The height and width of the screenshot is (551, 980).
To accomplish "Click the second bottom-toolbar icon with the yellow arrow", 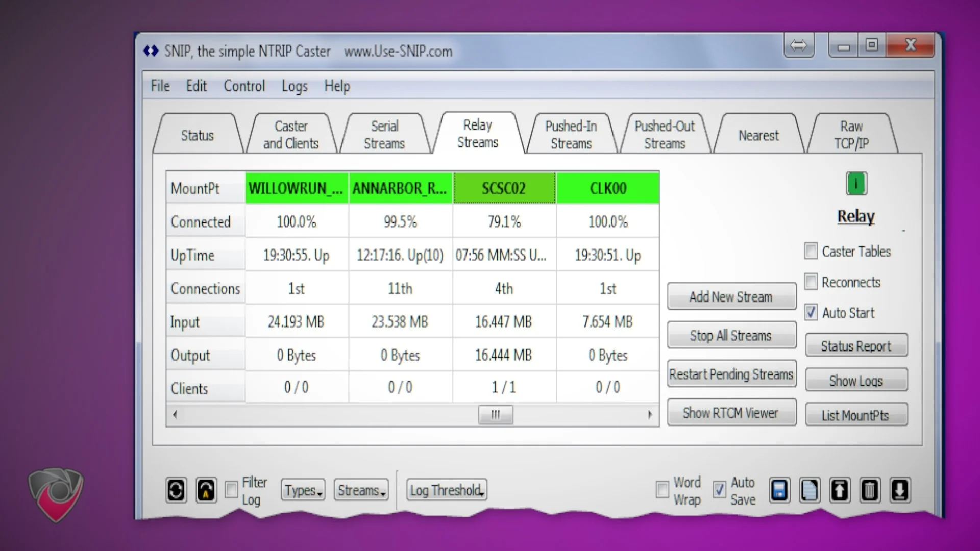I will pos(206,490).
